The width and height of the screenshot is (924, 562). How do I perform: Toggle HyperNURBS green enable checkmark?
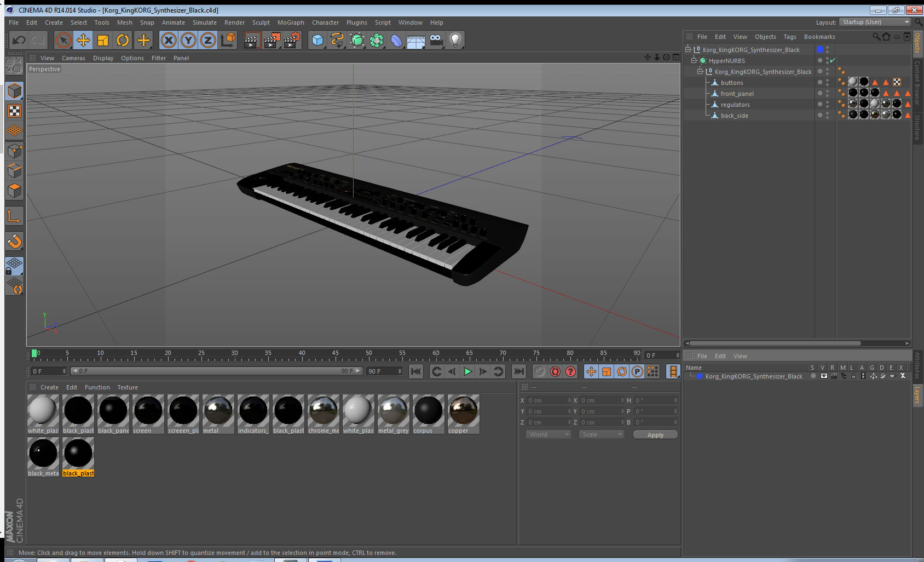coord(833,60)
